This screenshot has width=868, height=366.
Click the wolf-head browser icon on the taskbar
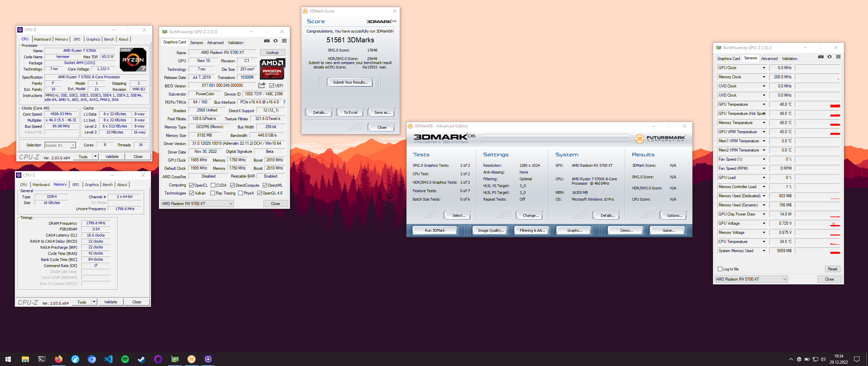75,359
